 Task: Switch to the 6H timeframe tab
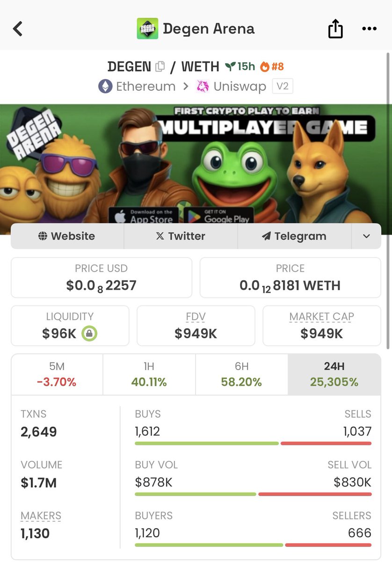click(242, 374)
